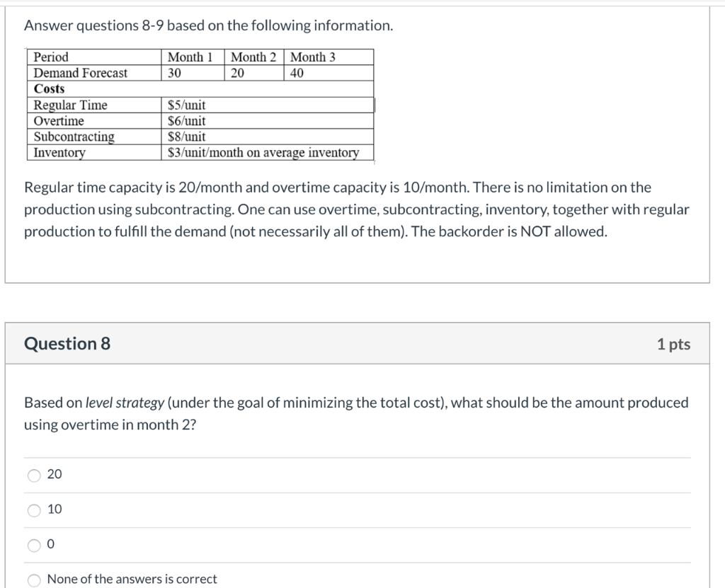Click the question text about level strategy
The width and height of the screenshot is (725, 588).
point(354,413)
